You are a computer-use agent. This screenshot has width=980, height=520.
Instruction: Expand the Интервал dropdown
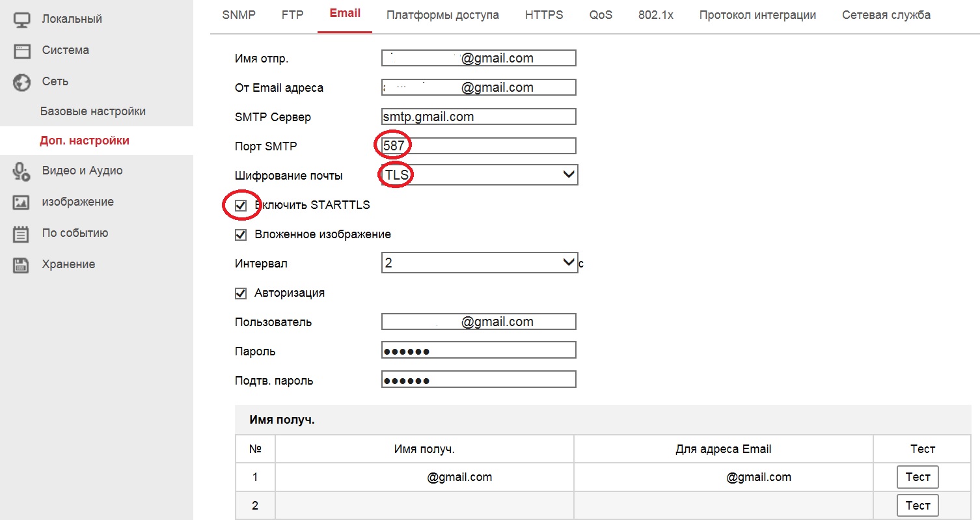479,263
